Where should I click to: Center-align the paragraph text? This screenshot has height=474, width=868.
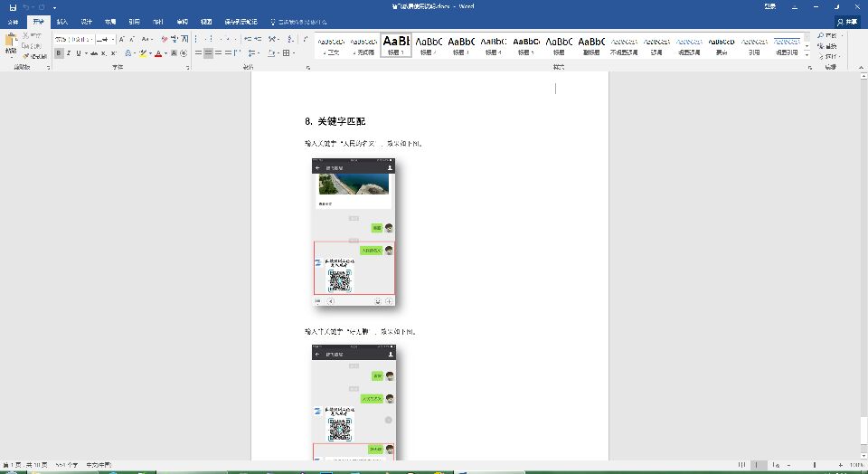point(210,53)
